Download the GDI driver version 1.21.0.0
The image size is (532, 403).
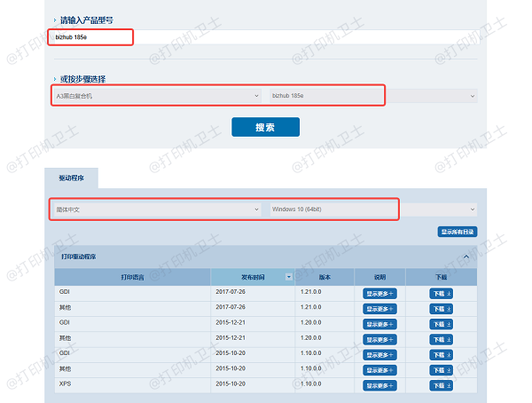442,293
